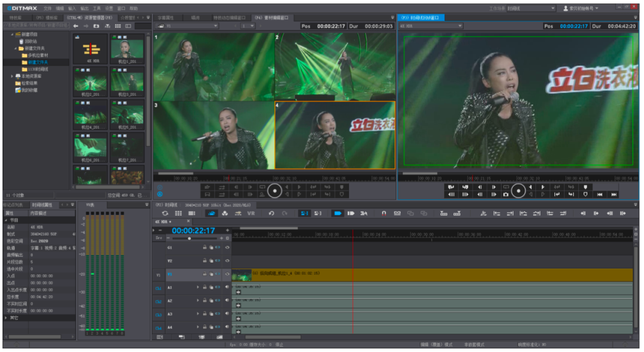Switch to the (F4) clip editing window tab
This screenshot has height=352, width=644.
pyautogui.click(x=271, y=18)
